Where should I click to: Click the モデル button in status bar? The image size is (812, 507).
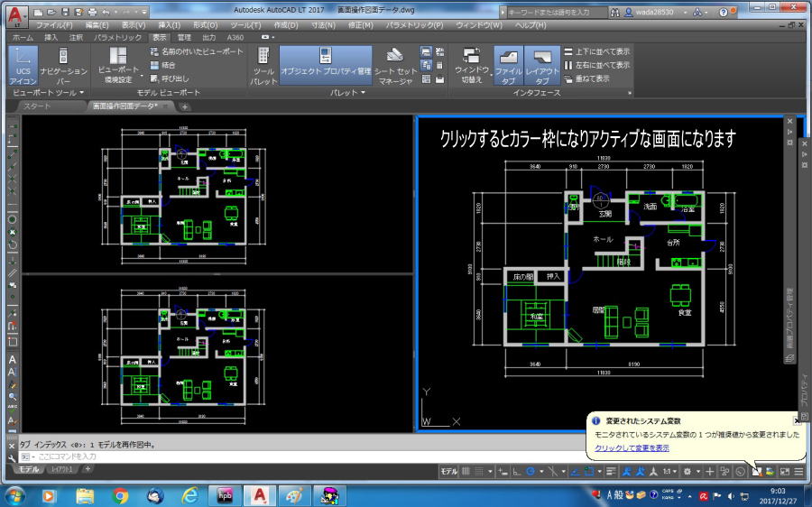click(449, 472)
